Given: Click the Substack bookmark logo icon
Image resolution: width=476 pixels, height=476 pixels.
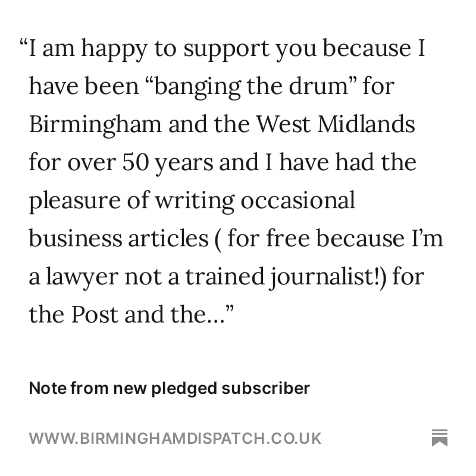Looking at the screenshot, I should [x=440, y=437].
